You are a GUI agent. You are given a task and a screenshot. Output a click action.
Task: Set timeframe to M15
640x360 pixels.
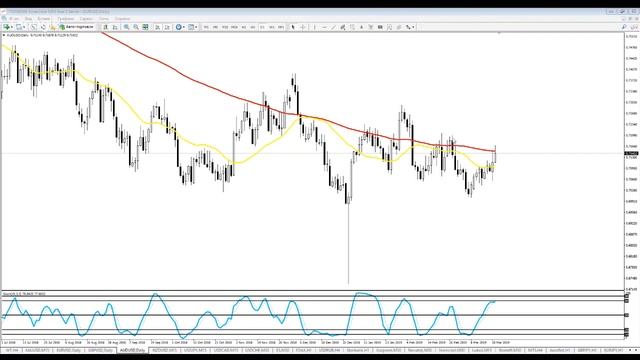pyautogui.click(x=225, y=27)
